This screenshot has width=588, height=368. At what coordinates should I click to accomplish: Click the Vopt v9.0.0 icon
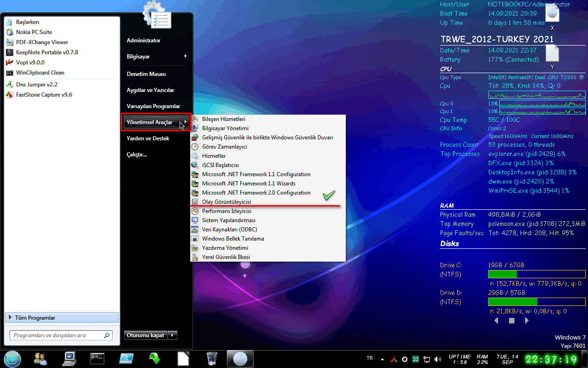[9, 63]
